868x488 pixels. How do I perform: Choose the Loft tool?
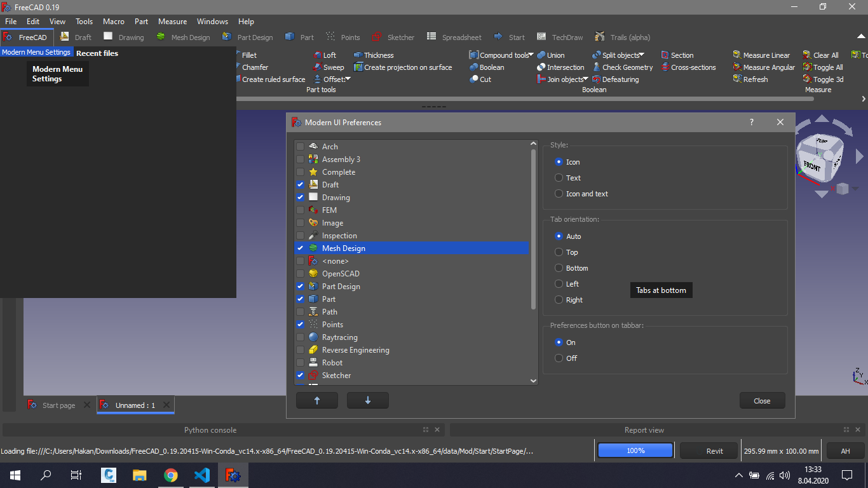325,55
